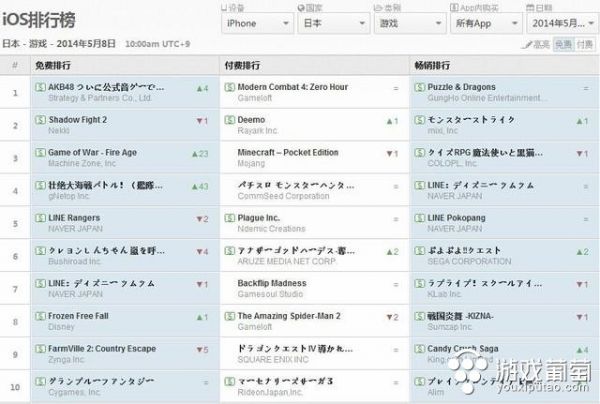
Task: Click publisher CommSeed Corporation
Action: click(x=283, y=196)
